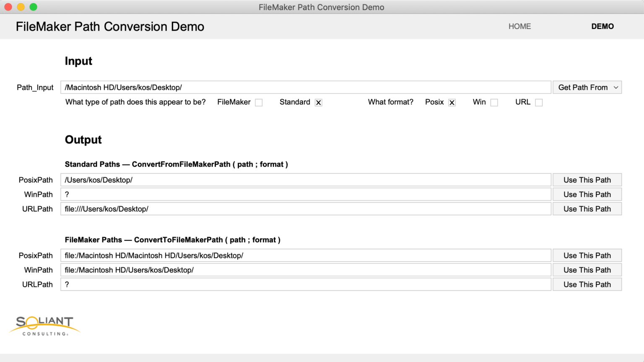Viewport: 644px width, 362px height.
Task: Use This Path for standard PosixPath
Action: tap(587, 180)
